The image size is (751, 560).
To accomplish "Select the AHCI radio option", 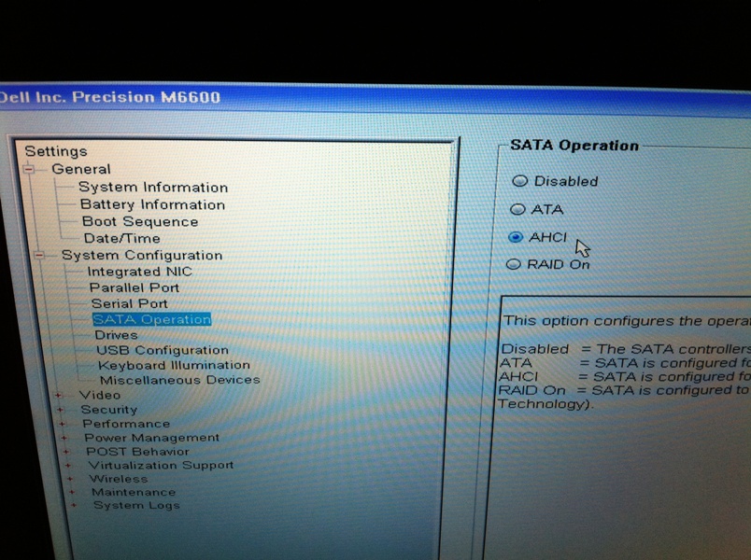I will click(x=516, y=237).
